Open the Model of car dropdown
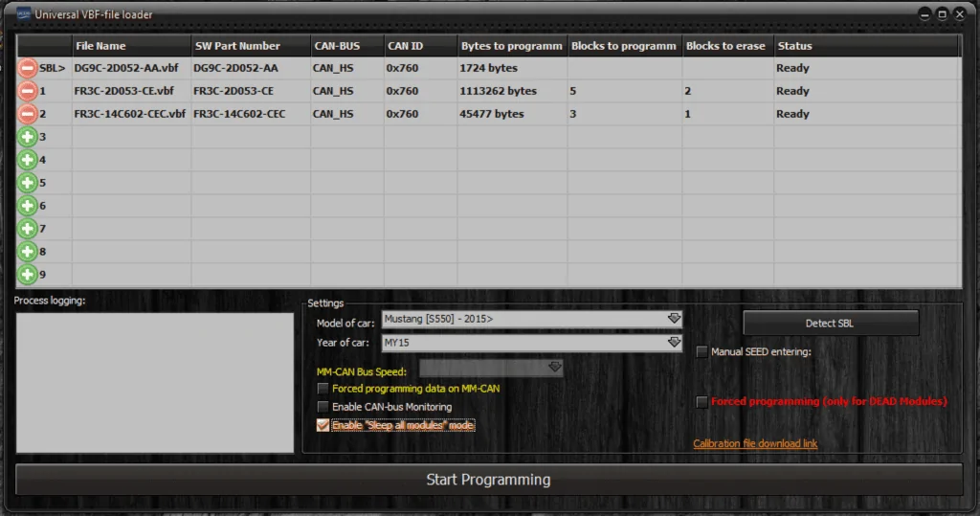 tap(532, 319)
